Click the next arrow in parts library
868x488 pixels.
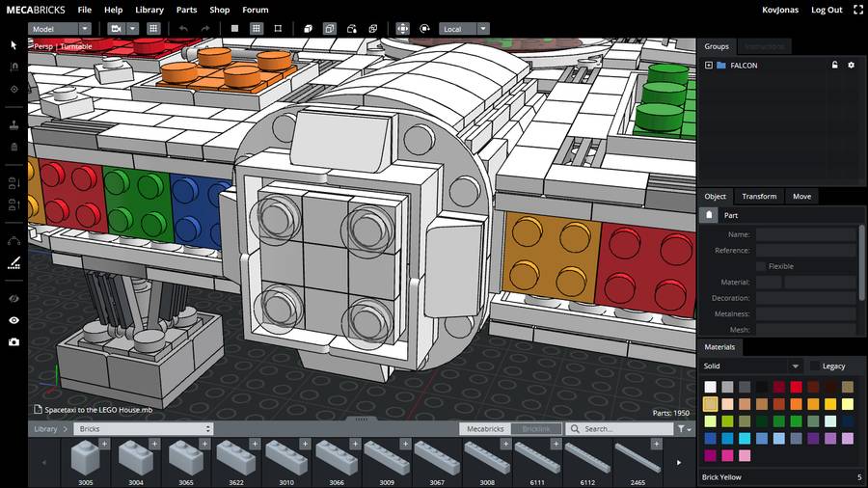coord(679,463)
